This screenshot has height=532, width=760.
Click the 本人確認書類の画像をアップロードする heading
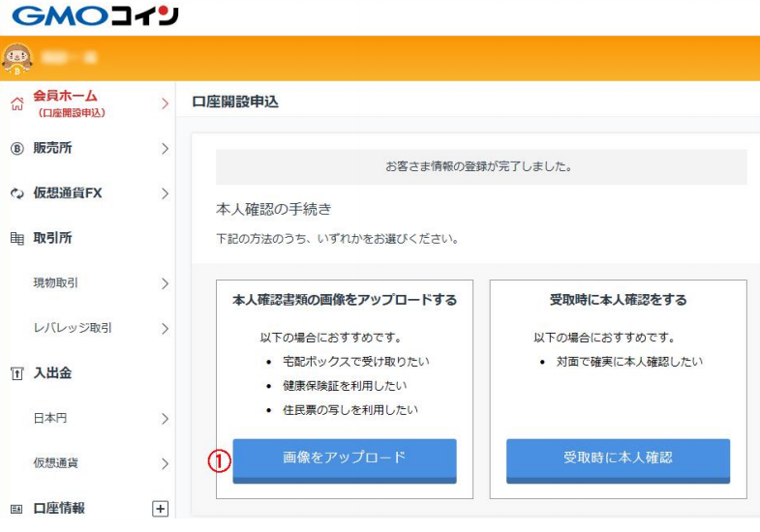345,300
